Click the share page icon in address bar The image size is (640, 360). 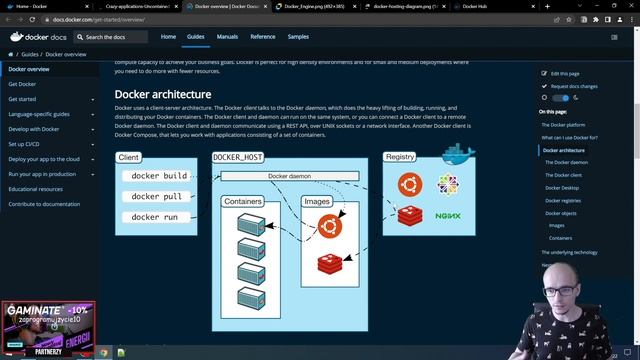[x=557, y=20]
